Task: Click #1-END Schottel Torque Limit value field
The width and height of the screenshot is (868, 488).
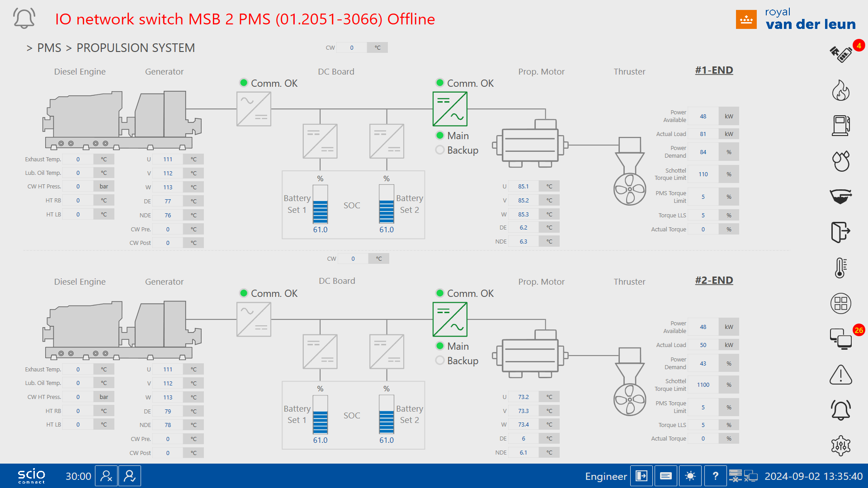Action: click(x=703, y=174)
